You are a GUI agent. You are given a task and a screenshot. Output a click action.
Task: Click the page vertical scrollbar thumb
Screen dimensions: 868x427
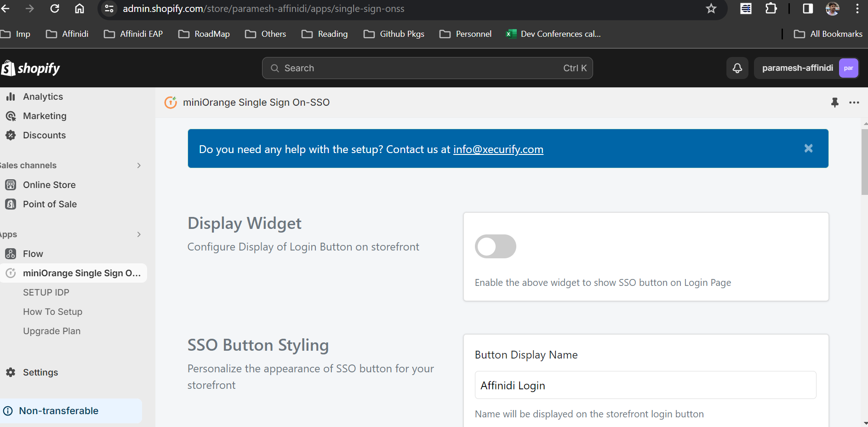point(864,162)
